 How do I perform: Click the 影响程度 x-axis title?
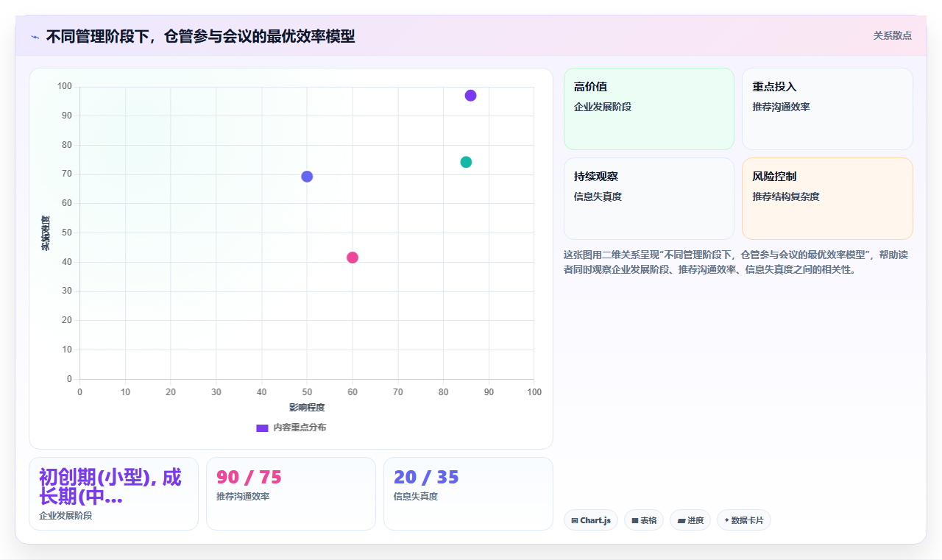(x=307, y=408)
